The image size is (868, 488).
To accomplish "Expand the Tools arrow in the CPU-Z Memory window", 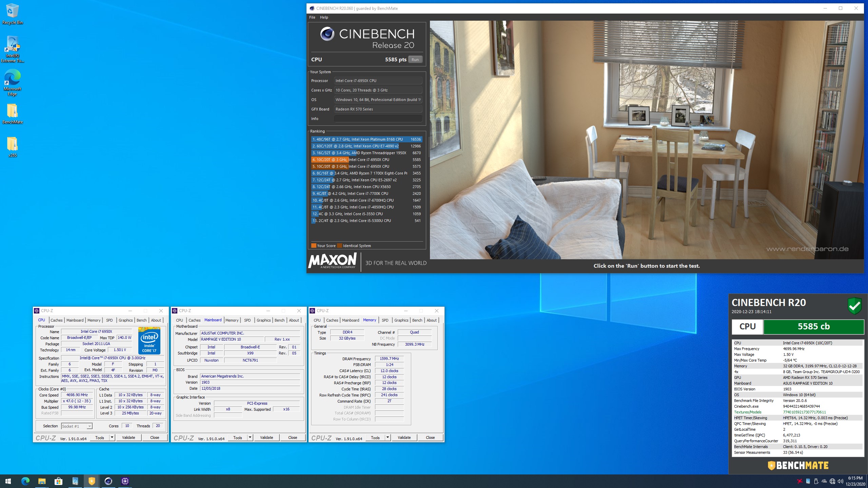I will tap(388, 438).
